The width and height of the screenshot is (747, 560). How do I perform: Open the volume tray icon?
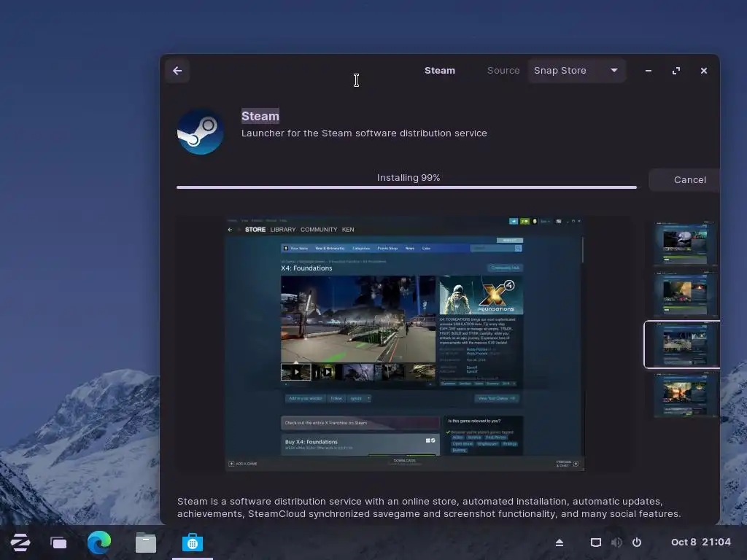point(616,542)
